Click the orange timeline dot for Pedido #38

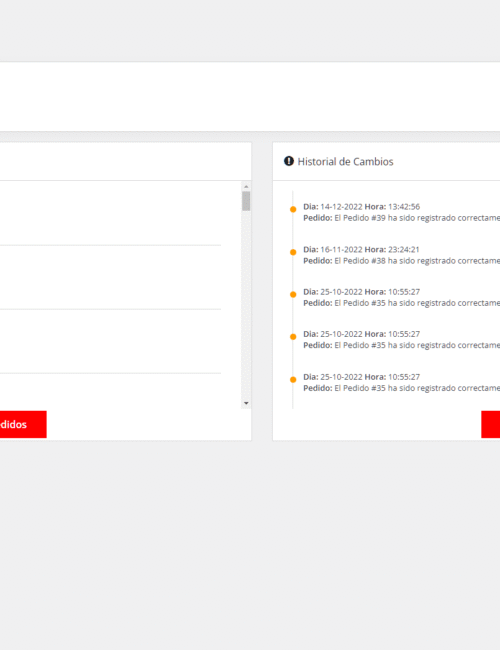click(293, 252)
